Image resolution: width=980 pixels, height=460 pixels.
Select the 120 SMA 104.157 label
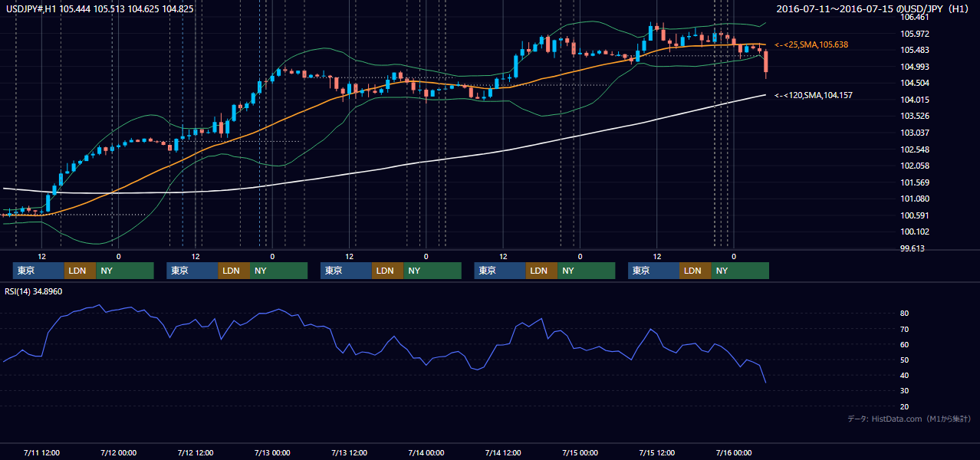point(814,95)
